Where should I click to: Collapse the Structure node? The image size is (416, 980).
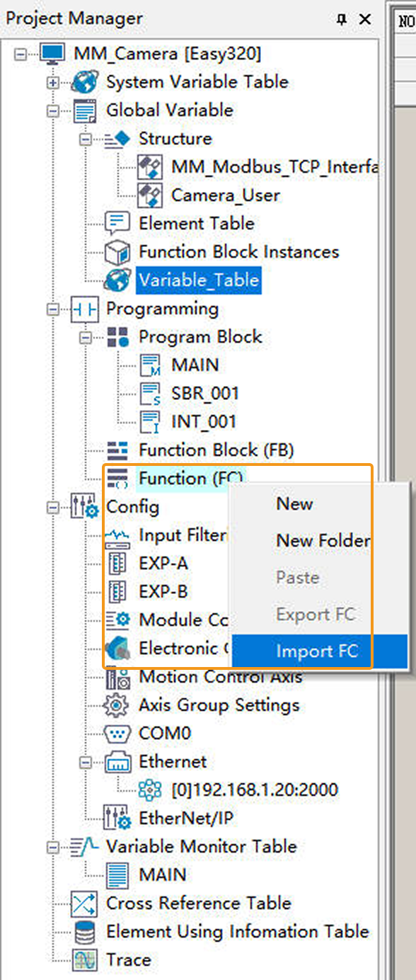tap(86, 139)
